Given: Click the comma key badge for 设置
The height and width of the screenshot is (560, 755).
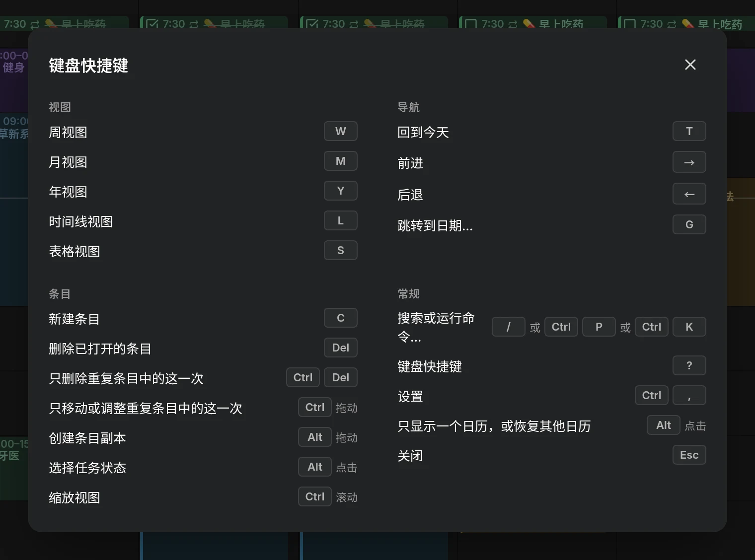Looking at the screenshot, I should (x=689, y=396).
